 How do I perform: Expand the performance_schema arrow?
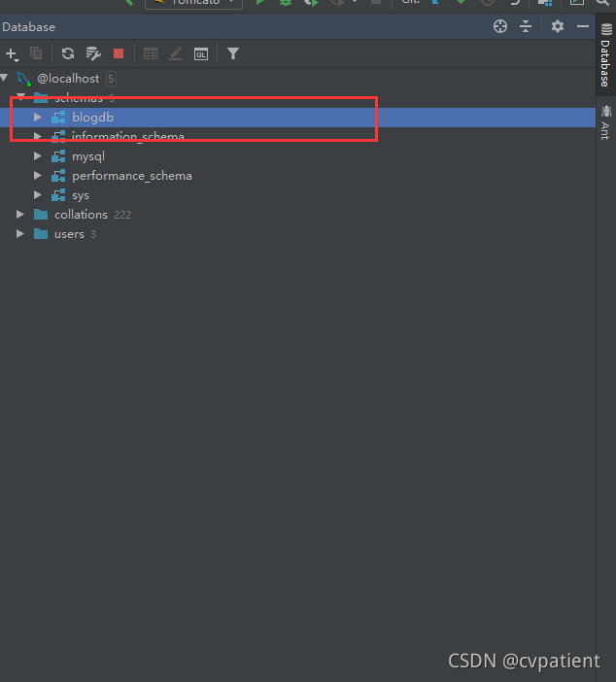pyautogui.click(x=38, y=175)
